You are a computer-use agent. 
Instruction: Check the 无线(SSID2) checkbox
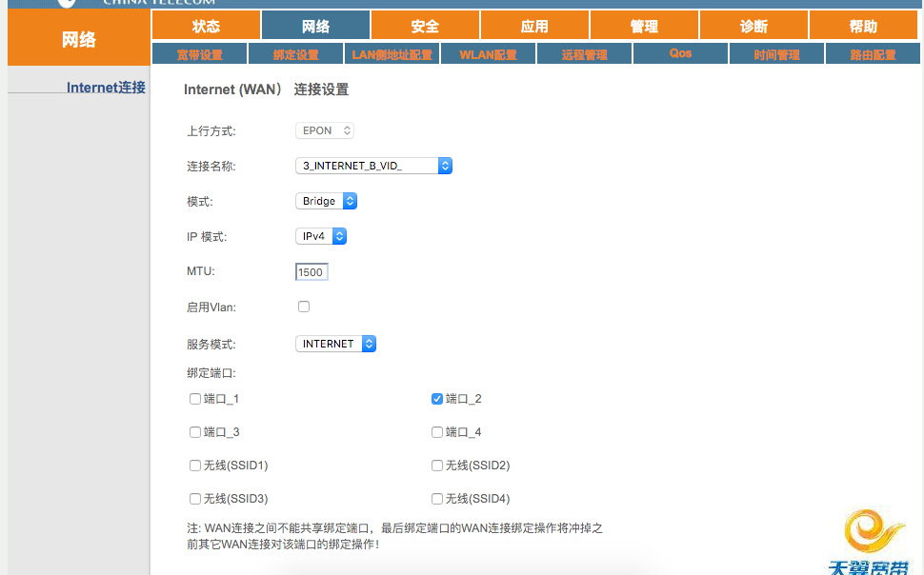[436, 466]
